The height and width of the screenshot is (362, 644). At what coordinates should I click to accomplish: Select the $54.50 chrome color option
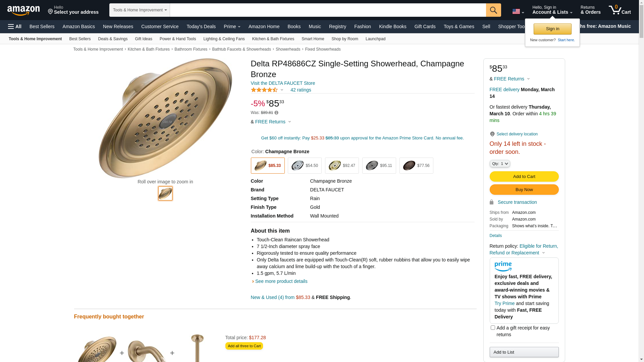point(305,166)
